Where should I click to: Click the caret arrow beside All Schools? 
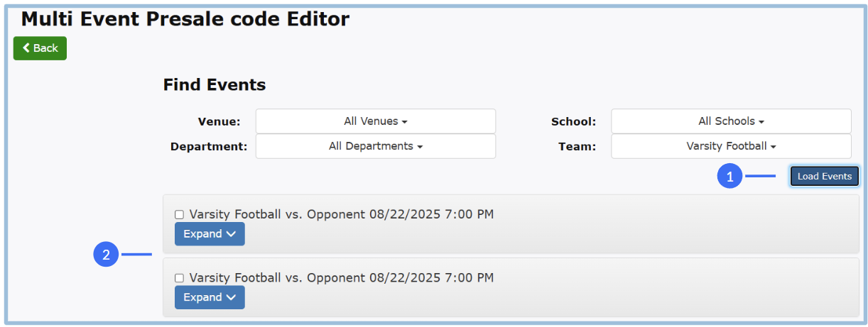pos(761,122)
